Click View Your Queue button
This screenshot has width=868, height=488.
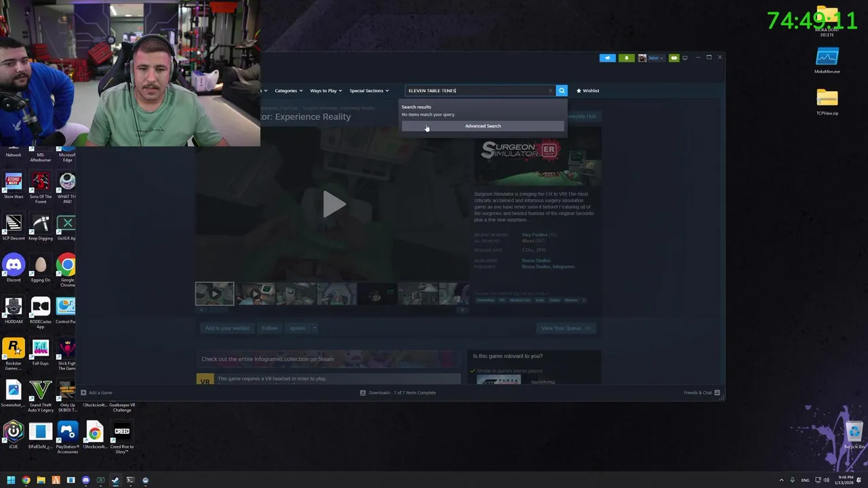(566, 328)
